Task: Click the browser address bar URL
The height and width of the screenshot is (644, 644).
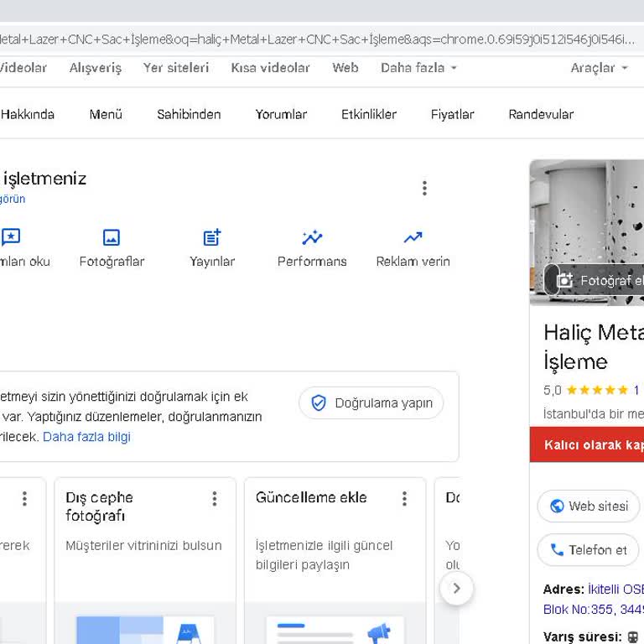Action: (318, 39)
